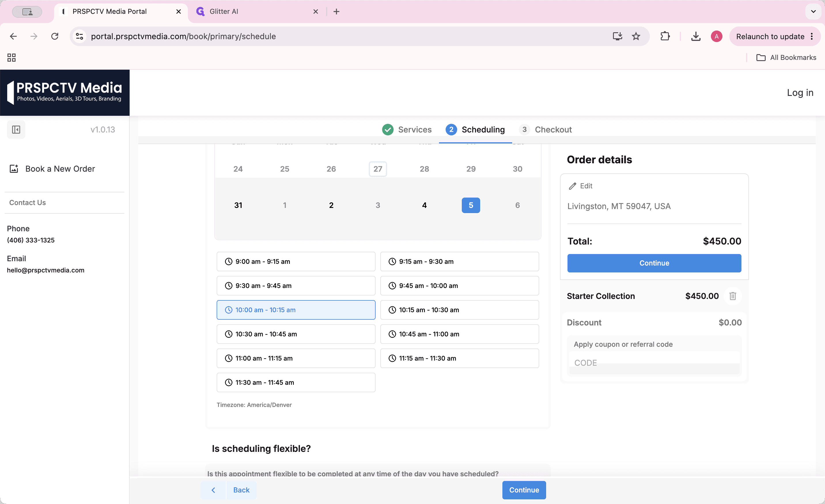
Task: Click the hello@prspctvmedia.com email
Action: [46, 270]
